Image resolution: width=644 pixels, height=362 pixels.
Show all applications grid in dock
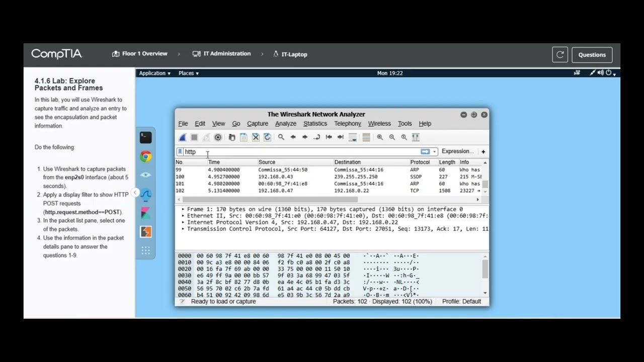coord(145,250)
